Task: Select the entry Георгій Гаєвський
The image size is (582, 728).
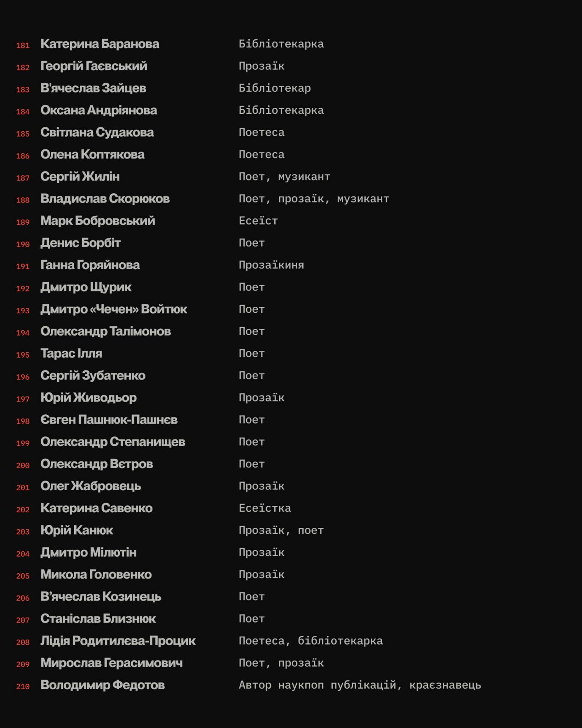Action: (94, 66)
